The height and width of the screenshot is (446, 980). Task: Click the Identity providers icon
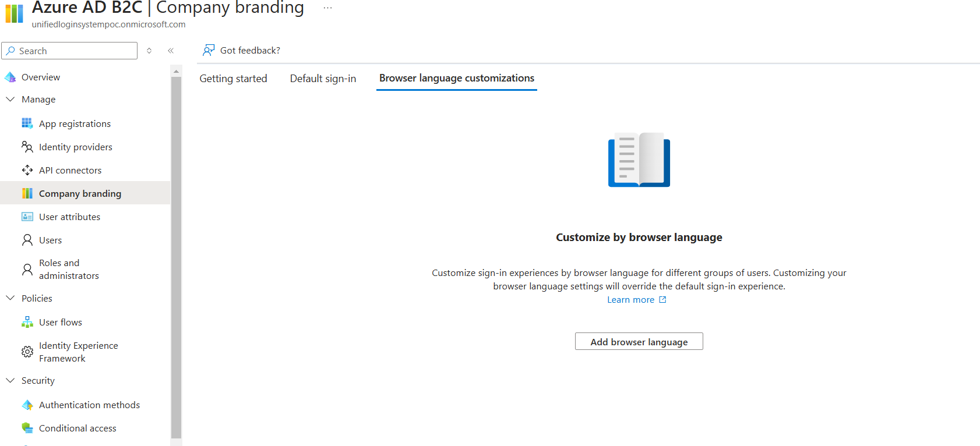point(27,147)
